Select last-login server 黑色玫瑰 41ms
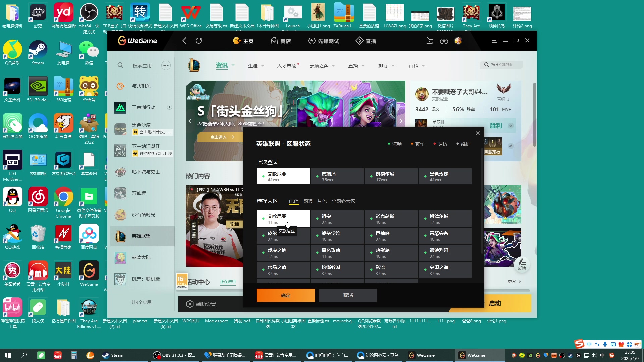This screenshot has width=644, height=362. click(445, 176)
